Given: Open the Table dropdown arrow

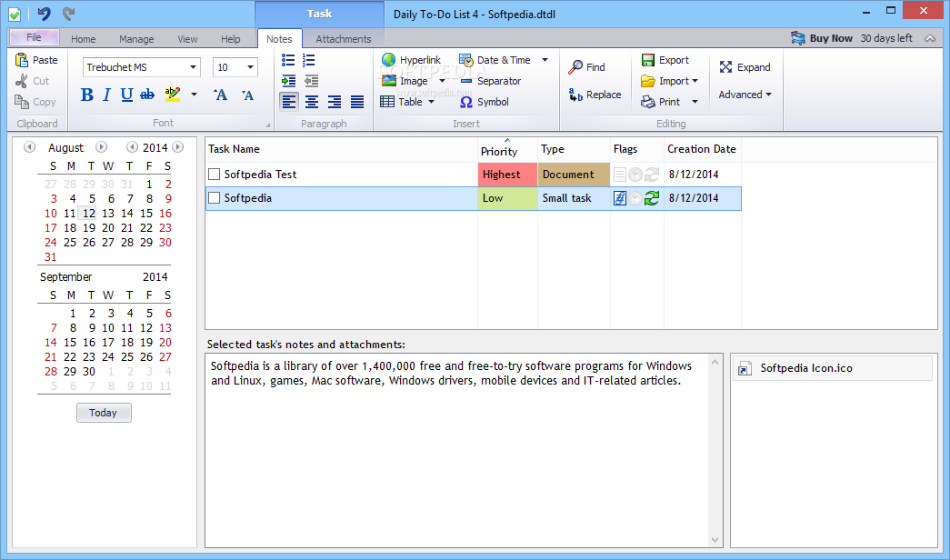Looking at the screenshot, I should (432, 102).
